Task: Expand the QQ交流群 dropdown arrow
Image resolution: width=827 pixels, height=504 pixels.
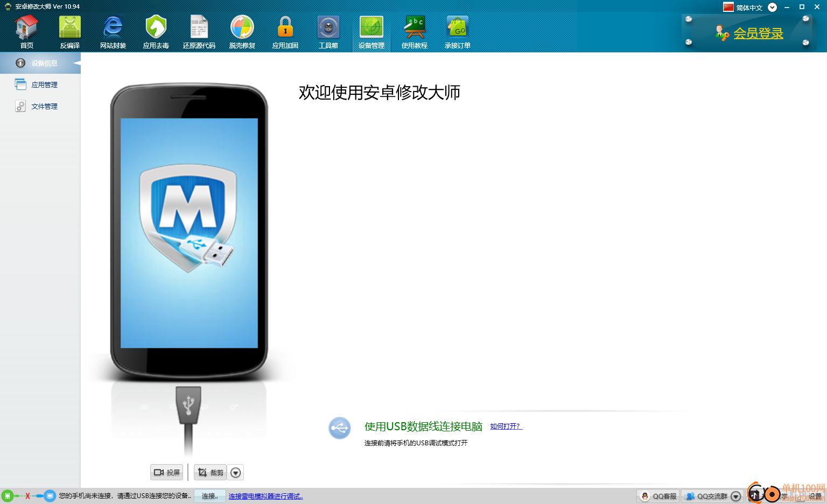Action: [x=736, y=496]
